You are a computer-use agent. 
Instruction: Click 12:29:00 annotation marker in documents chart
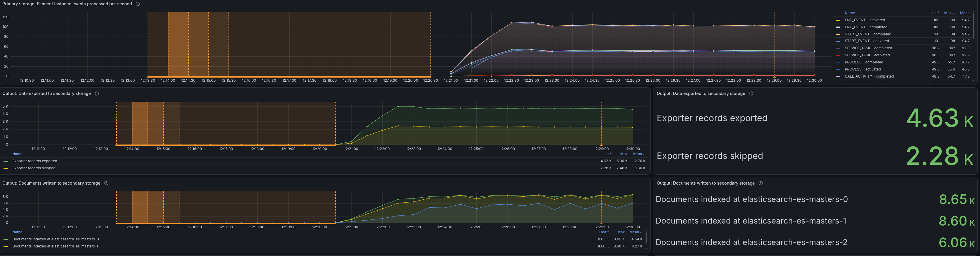point(601,223)
